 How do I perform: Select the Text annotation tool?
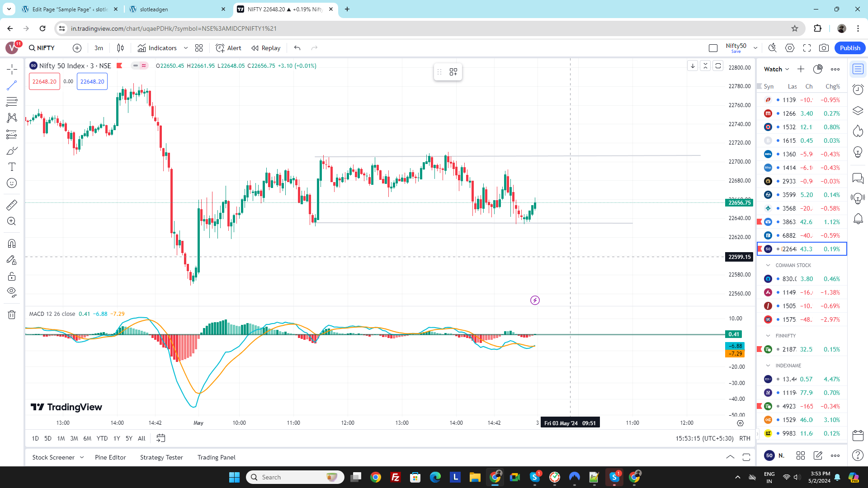[x=12, y=167]
